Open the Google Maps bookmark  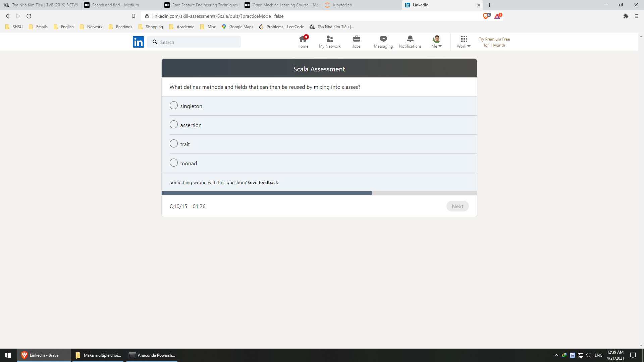(237, 27)
